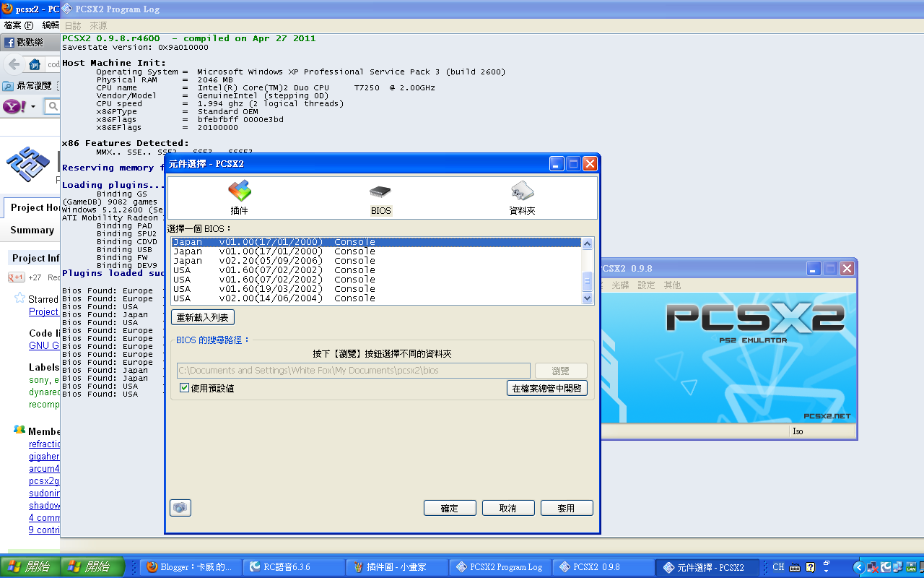Viewport: 924px width, 578px height.
Task: Expand hidden tray icons with chevron
Action: click(x=858, y=567)
